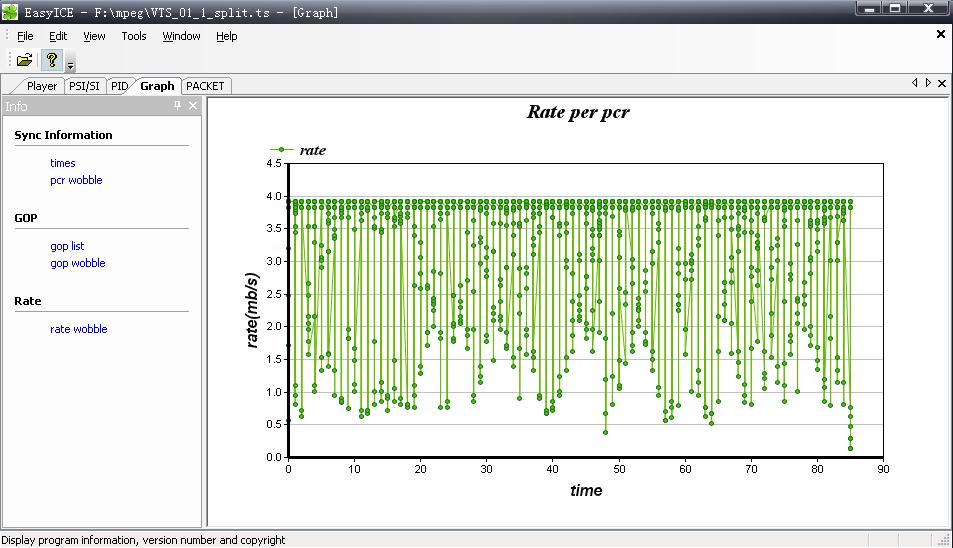Close the child window via menu bar X
Viewport: 953px width, 548px height.
tap(941, 34)
